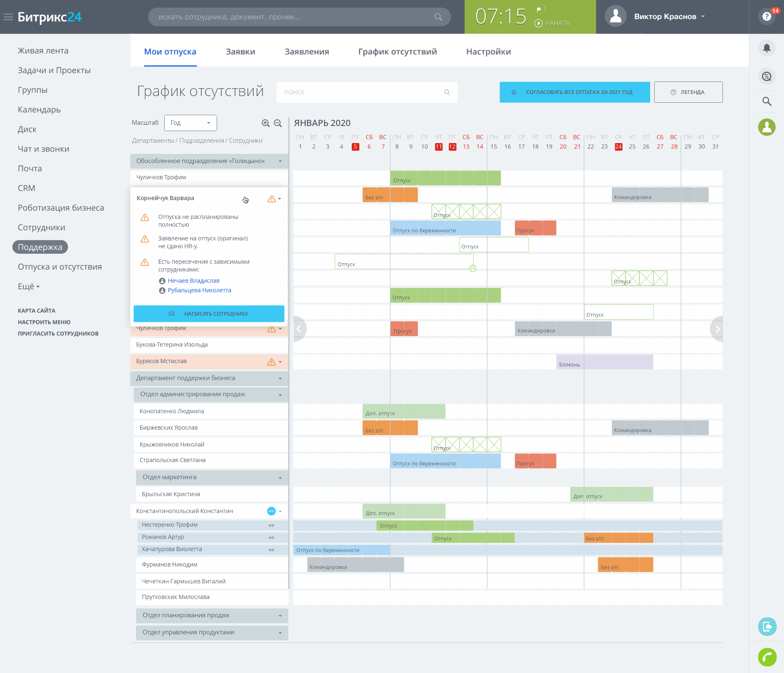The height and width of the screenshot is (673, 784).
Task: Open the help question mark icon
Action: [x=767, y=17]
